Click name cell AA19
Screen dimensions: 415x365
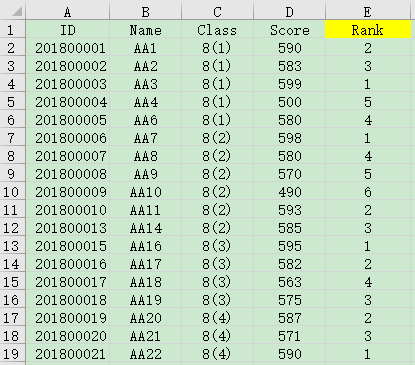[x=146, y=300]
